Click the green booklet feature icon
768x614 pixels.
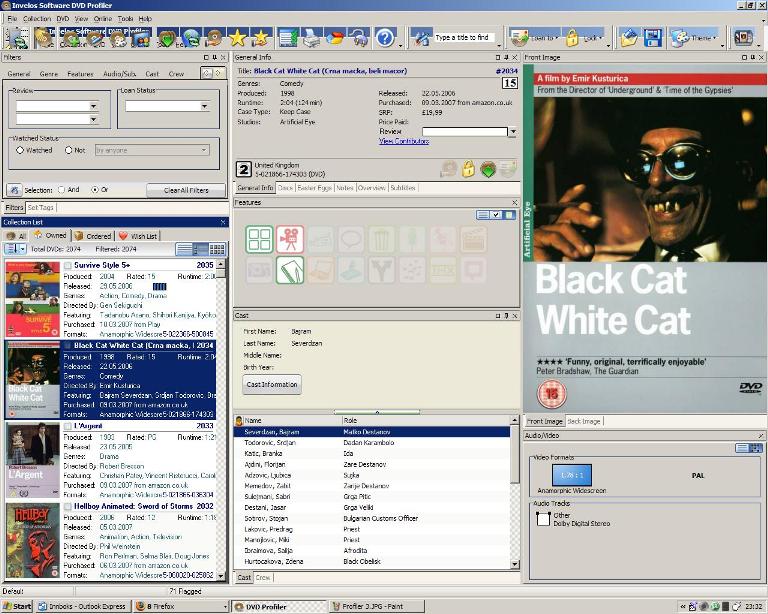(290, 270)
